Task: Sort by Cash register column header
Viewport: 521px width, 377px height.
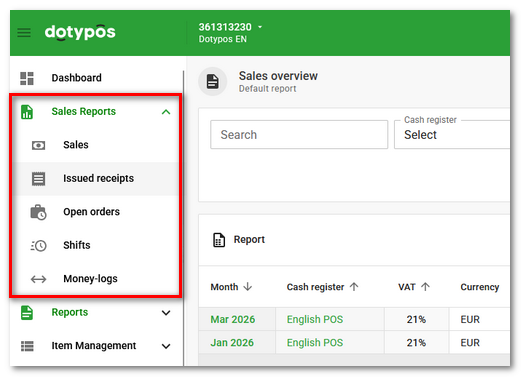Action: click(315, 287)
